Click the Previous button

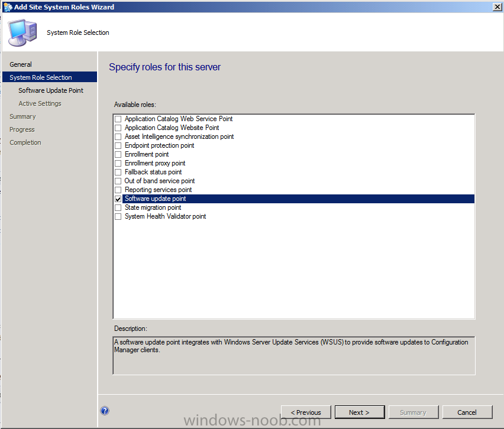[306, 412]
